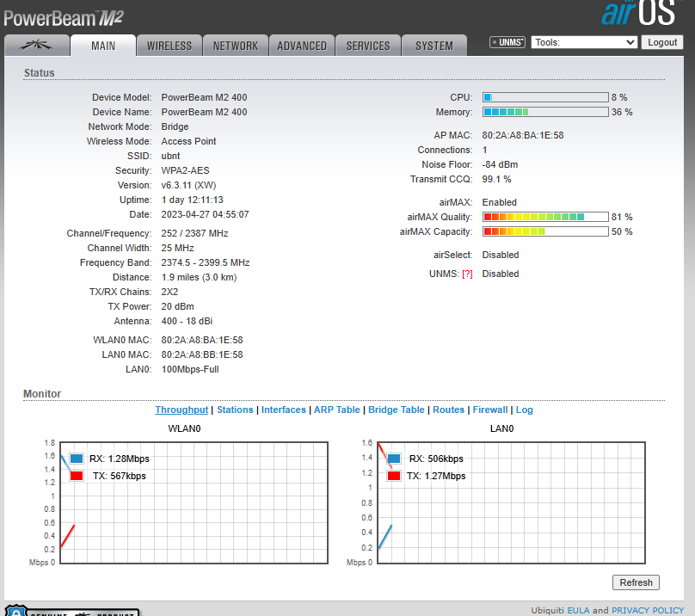
Task: Click the Status section heading
Action: point(39,73)
